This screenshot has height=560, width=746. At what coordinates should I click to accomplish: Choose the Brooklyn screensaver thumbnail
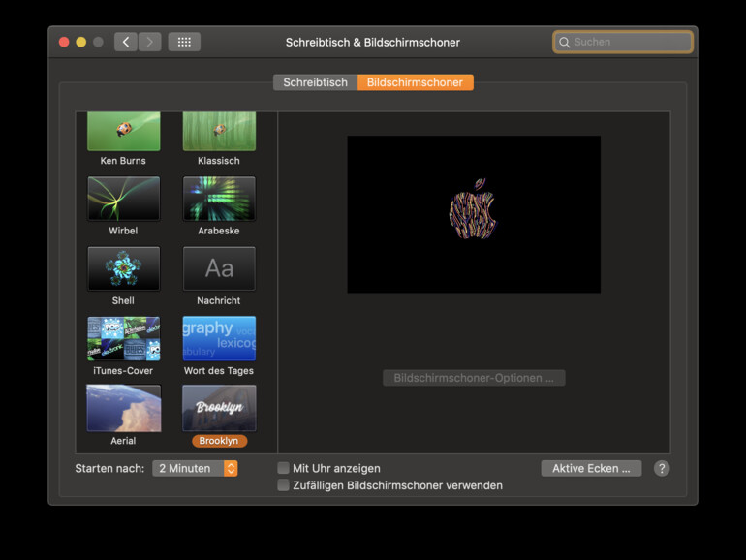point(219,408)
